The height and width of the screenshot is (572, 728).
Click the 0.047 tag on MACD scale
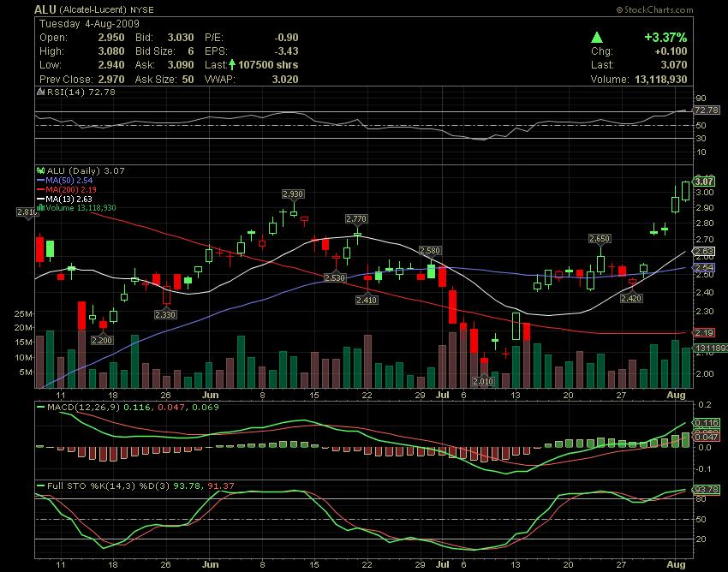click(x=707, y=437)
